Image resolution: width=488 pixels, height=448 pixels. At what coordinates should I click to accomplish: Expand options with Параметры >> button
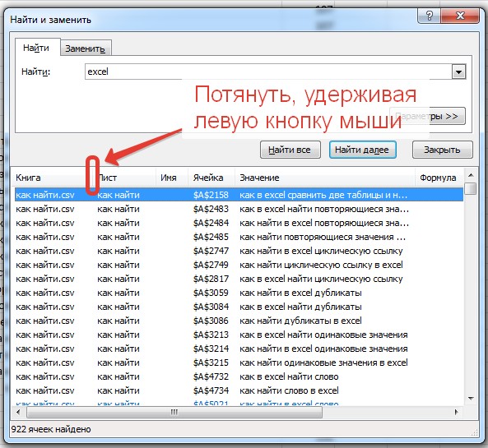[427, 116]
